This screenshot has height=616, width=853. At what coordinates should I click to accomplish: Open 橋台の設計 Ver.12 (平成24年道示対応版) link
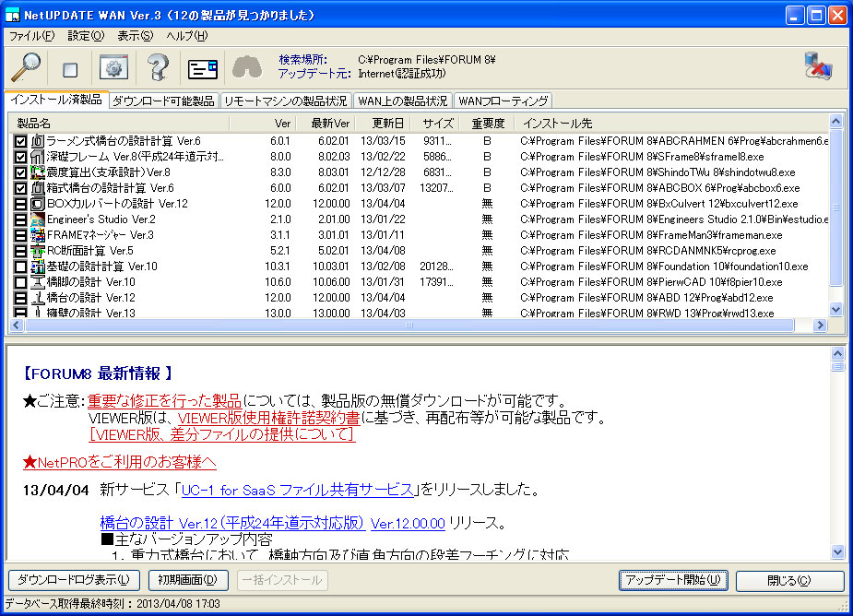click(x=232, y=524)
